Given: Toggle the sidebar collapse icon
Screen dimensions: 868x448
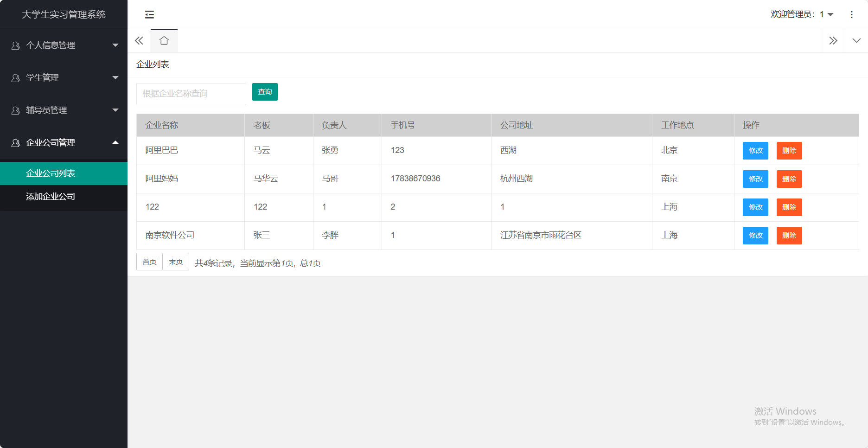Looking at the screenshot, I should [x=149, y=14].
